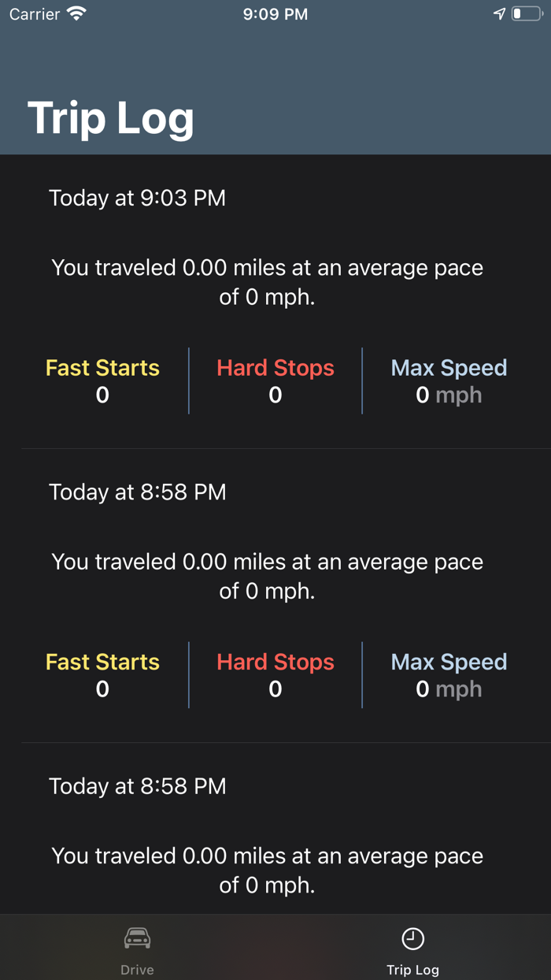Click the clock icon above Trip Log label
551x980 pixels.
[412, 937]
